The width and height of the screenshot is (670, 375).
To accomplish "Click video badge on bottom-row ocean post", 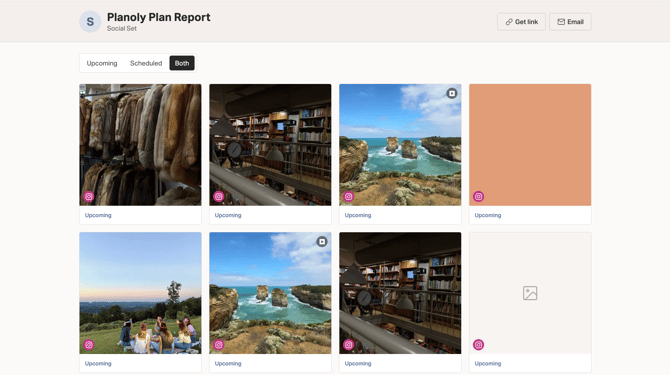I will pos(322,242).
